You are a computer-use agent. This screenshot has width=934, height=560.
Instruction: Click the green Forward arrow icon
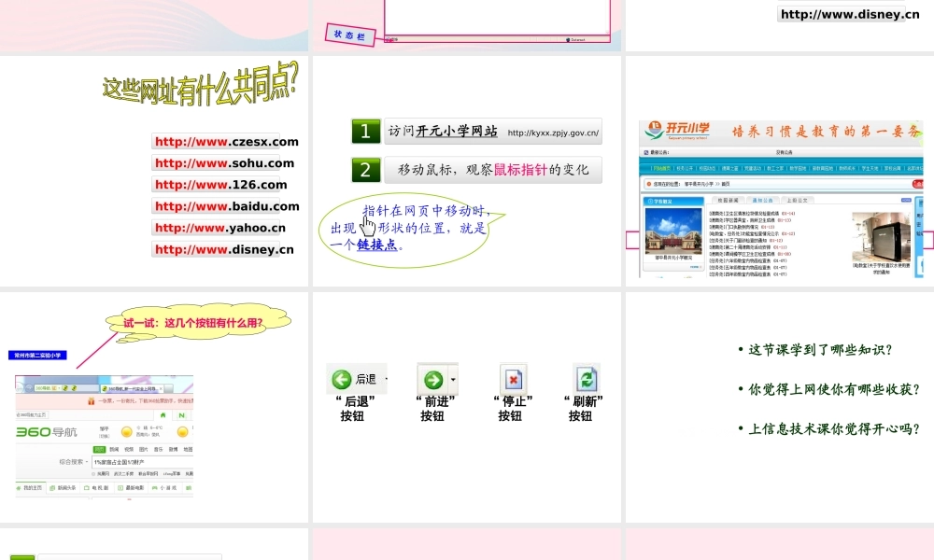click(x=433, y=380)
